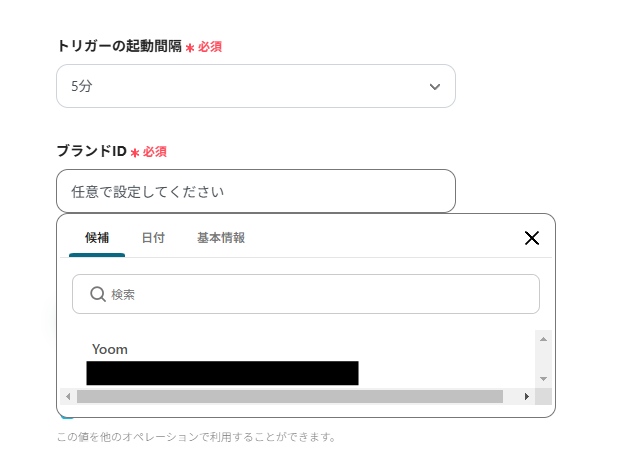Click the ブランドID input field
This screenshot has height=450, width=641.
(256, 191)
